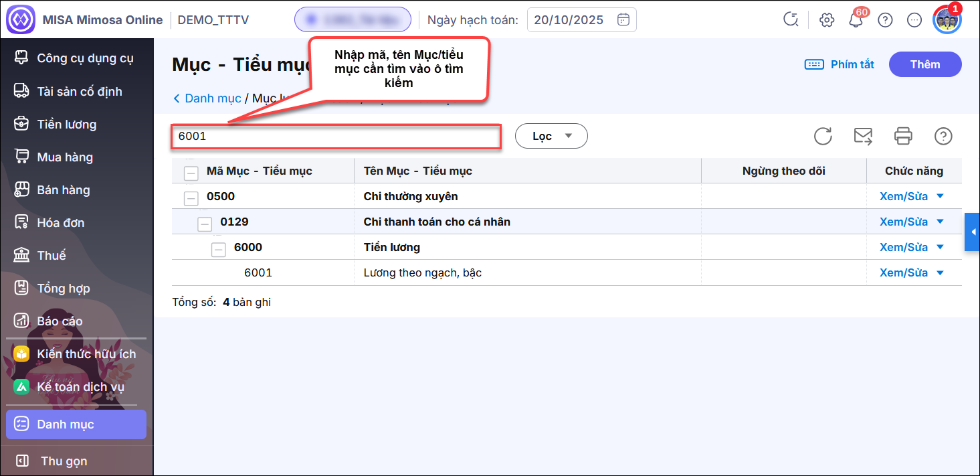Open the calendar picker for Ngày hạch toán
This screenshot has height=476, width=980.
coord(623,19)
